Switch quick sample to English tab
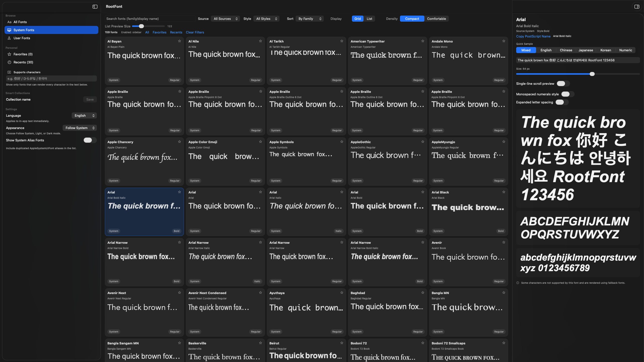 (546, 50)
